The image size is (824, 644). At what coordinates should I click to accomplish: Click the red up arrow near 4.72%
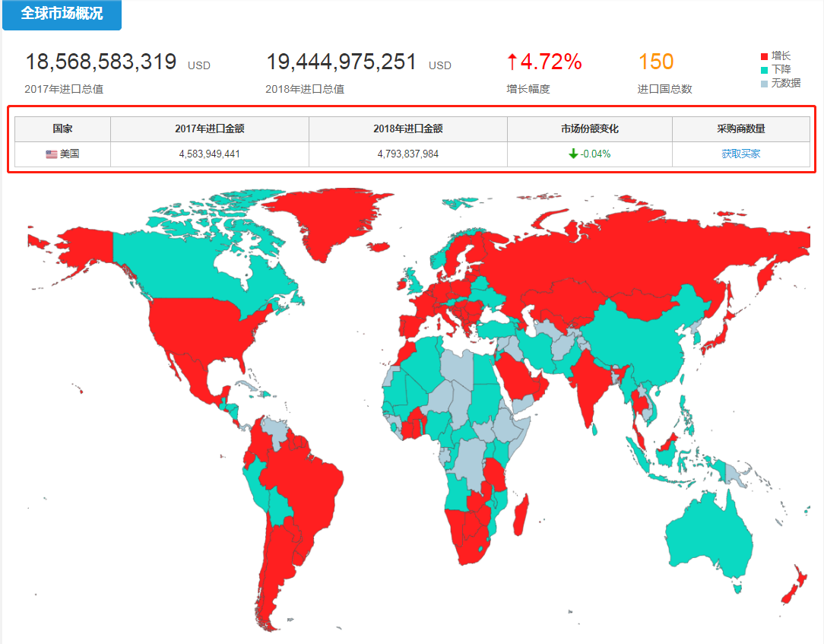pyautogui.click(x=512, y=62)
